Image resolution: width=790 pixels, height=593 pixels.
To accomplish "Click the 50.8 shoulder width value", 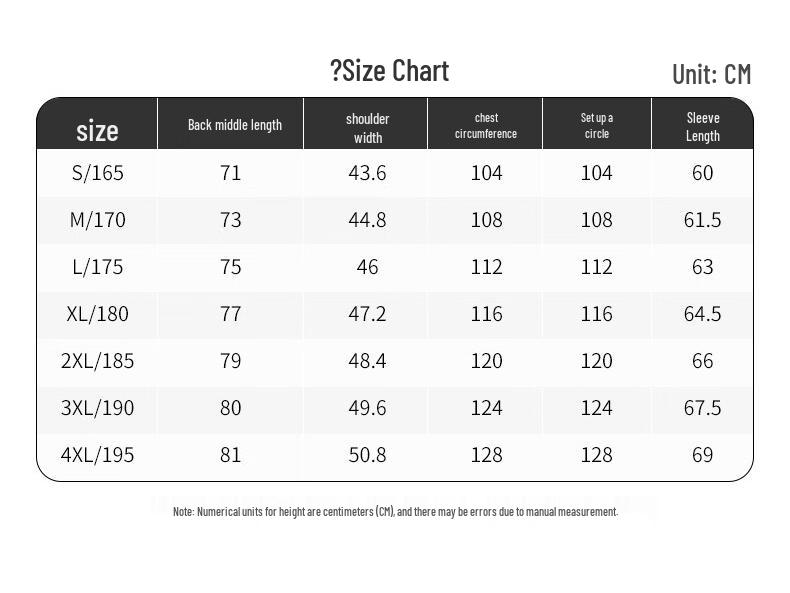I will pyautogui.click(x=367, y=455).
